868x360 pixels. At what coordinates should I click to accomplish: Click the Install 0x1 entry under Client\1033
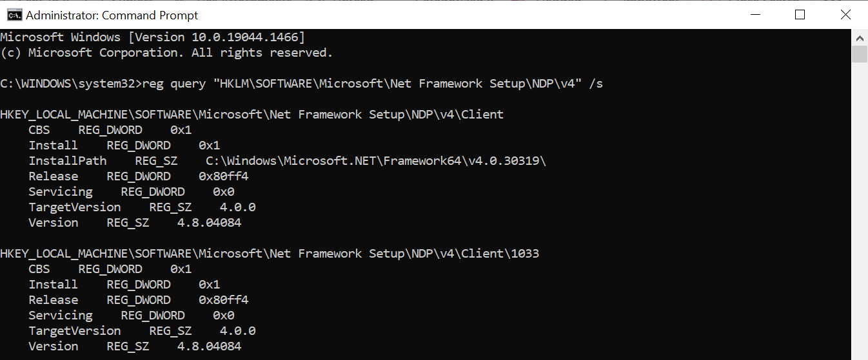[x=124, y=285]
